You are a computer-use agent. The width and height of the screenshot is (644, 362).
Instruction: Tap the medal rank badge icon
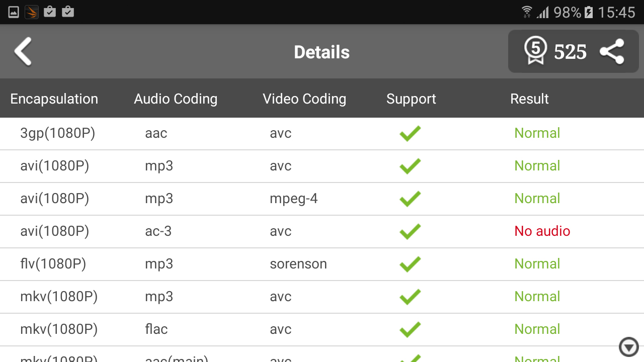pos(535,51)
